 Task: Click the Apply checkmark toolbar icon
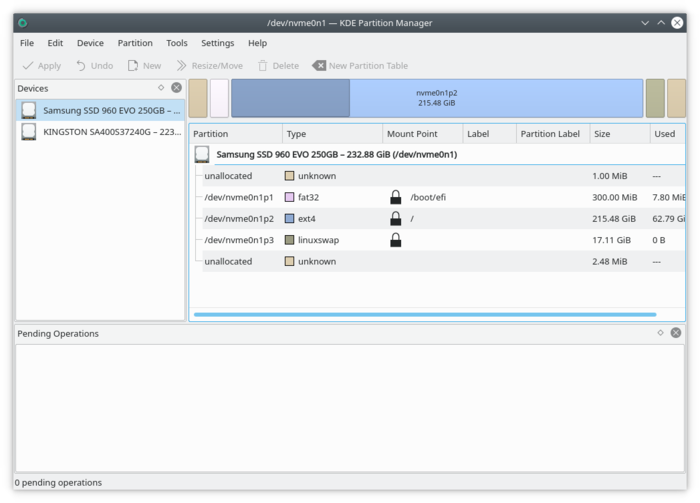tap(28, 66)
